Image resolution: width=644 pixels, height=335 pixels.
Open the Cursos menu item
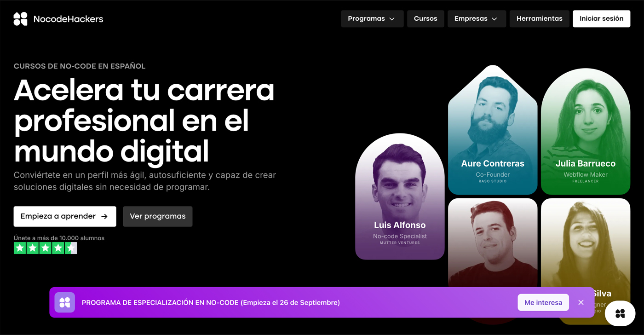point(425,19)
